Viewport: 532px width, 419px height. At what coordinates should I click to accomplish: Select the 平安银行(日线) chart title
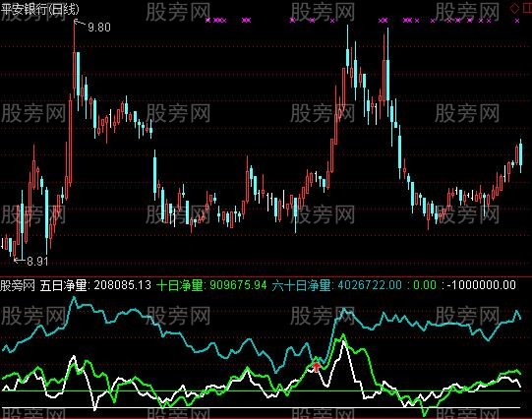pos(39,9)
